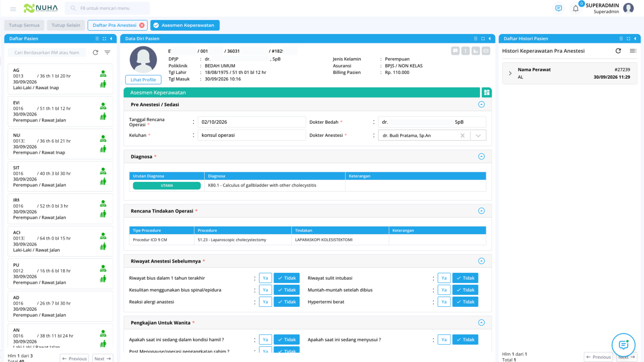Click the Tanggal Rencana Operasi date field

click(252, 122)
